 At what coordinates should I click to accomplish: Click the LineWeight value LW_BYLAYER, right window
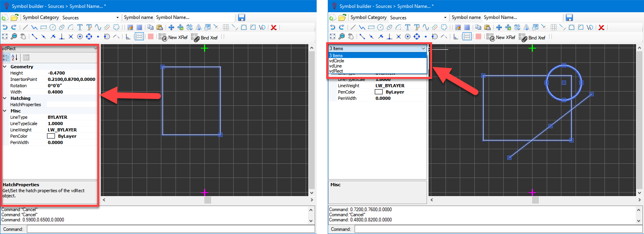click(x=390, y=86)
